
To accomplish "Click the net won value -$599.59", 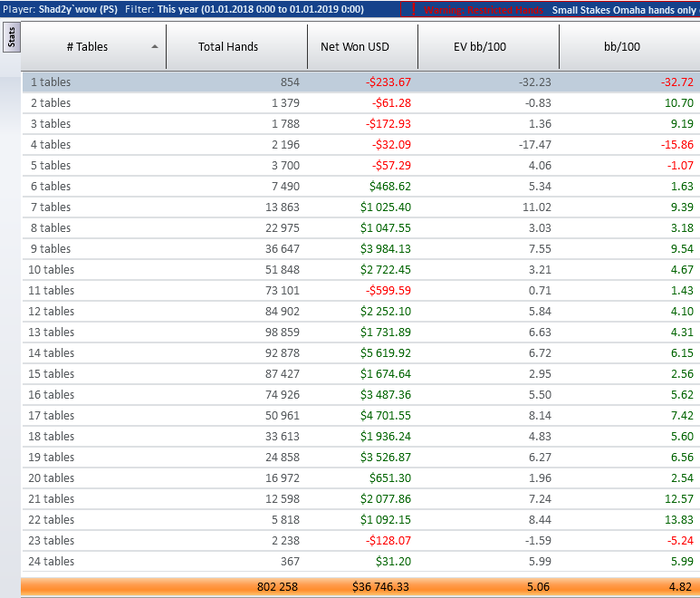I will [388, 290].
